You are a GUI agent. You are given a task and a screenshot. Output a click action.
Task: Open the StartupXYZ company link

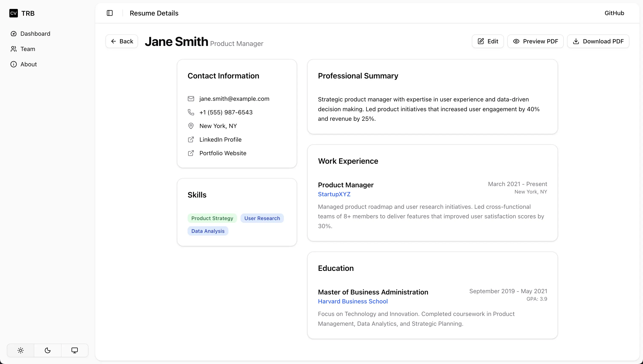[x=334, y=194]
